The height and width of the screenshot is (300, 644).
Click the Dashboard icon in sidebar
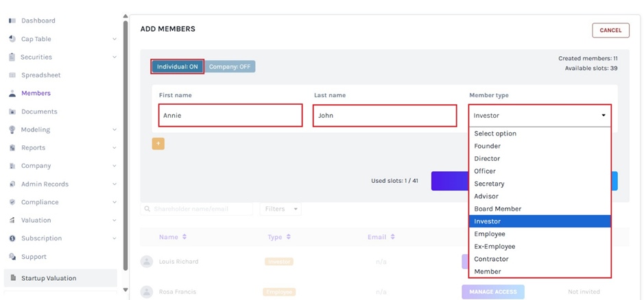(x=12, y=21)
